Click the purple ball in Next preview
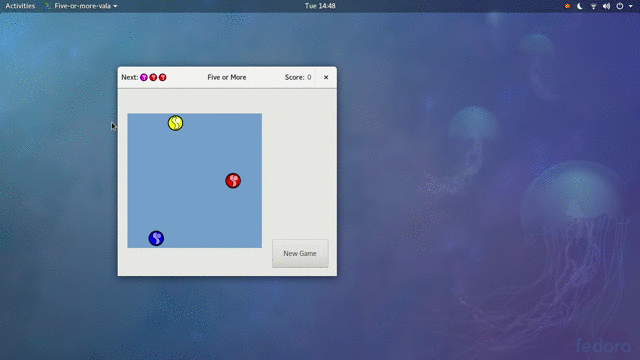 (x=144, y=77)
